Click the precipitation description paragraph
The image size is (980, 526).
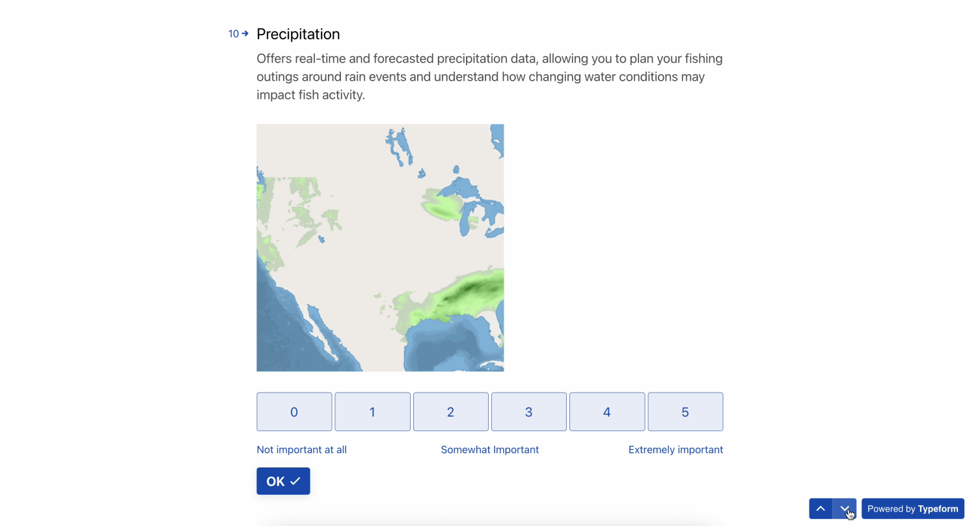[x=489, y=77]
